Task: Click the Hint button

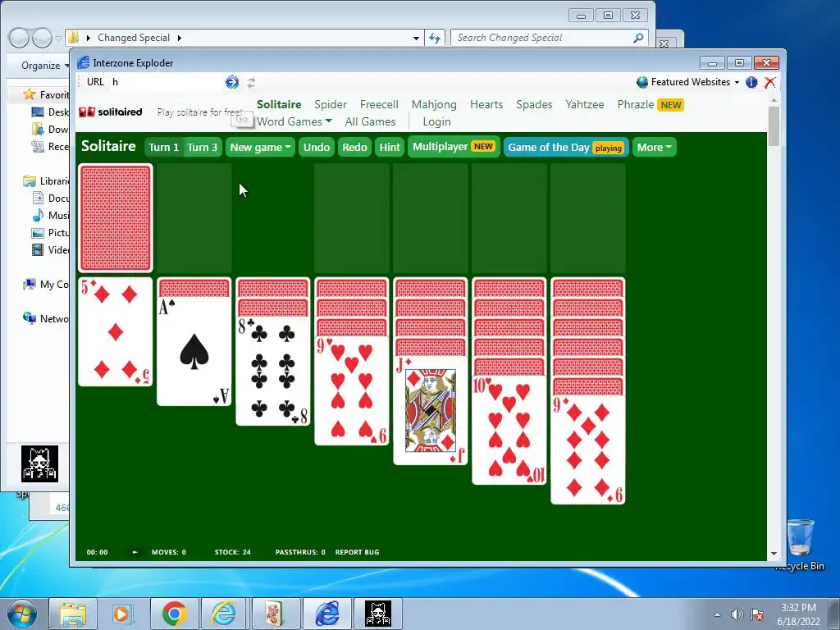Action: click(x=390, y=148)
